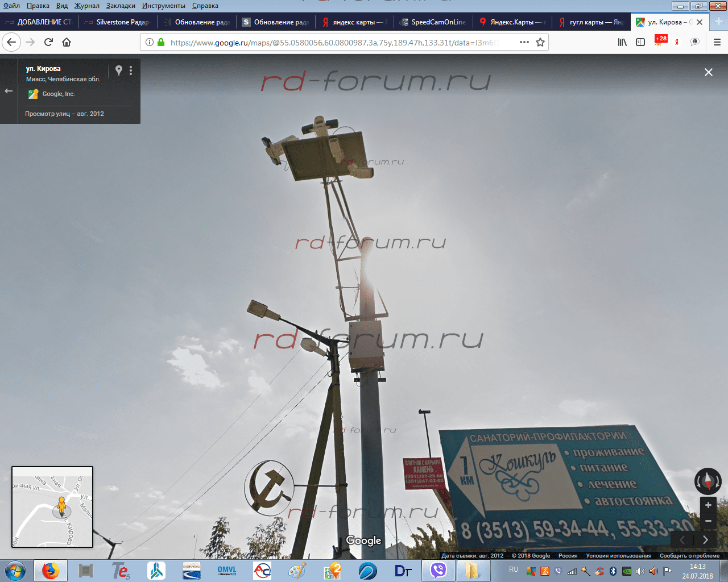The width and height of the screenshot is (728, 582).
Task: Zoom out with the minus button
Action: [708, 521]
